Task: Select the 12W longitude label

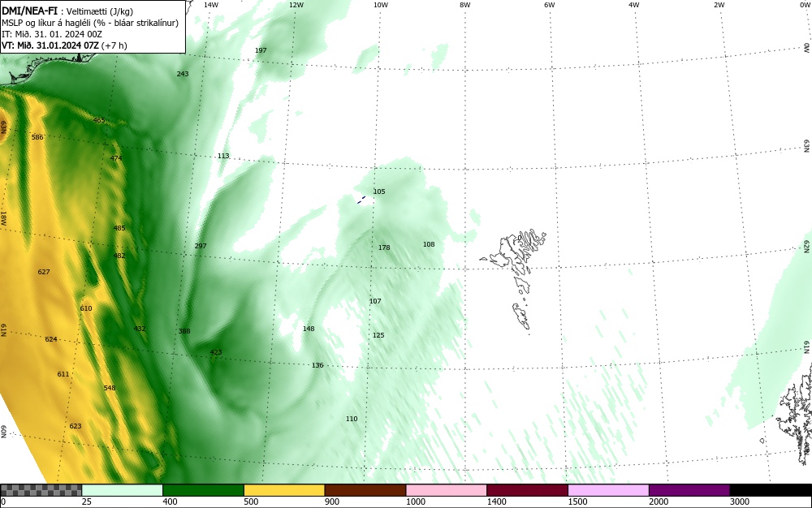Action: pos(296,5)
